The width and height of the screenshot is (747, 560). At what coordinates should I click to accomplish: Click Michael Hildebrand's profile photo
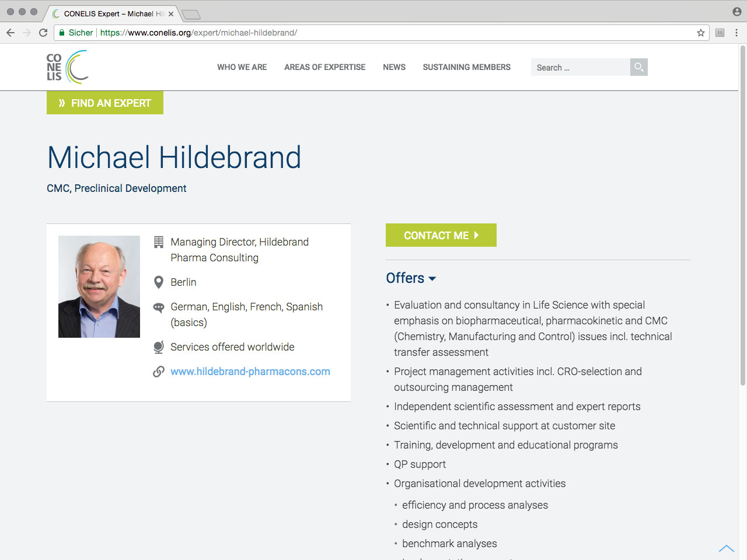point(99,286)
